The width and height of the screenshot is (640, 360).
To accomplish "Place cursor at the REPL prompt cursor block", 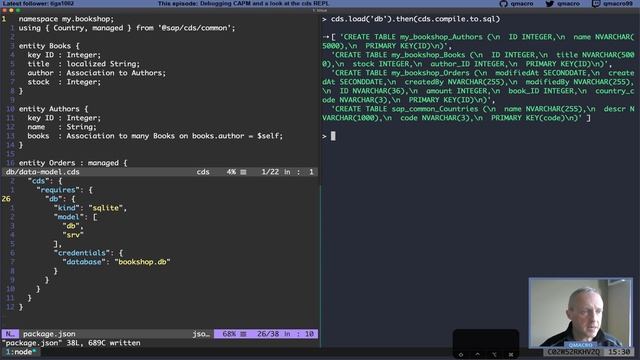I will (333, 136).
